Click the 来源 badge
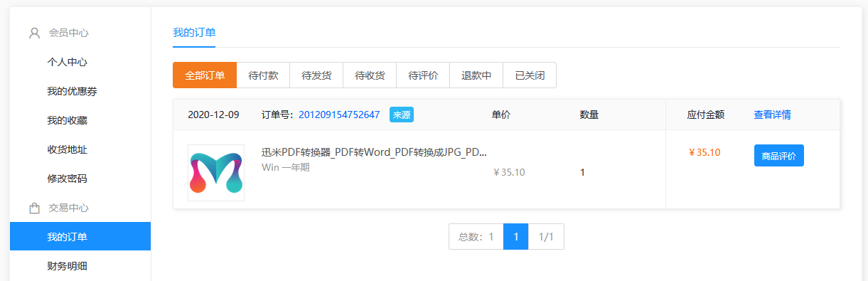868x281 pixels. click(x=402, y=115)
